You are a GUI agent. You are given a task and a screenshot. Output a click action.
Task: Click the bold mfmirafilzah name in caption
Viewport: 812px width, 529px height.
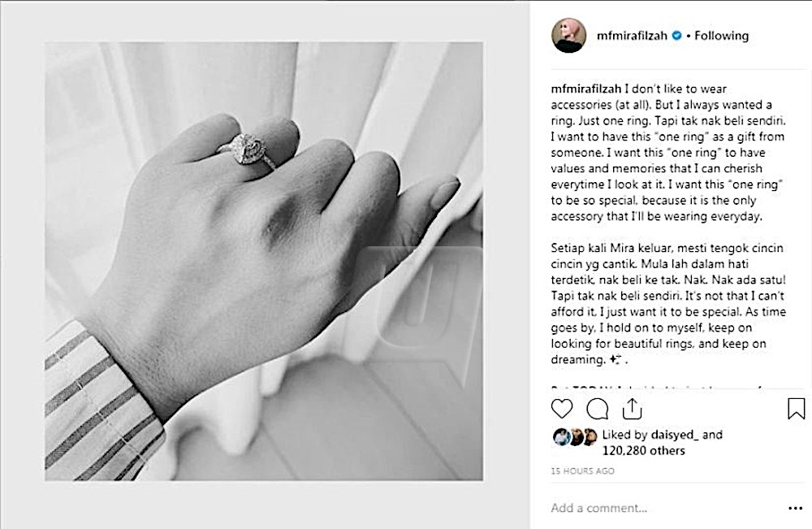click(x=585, y=89)
